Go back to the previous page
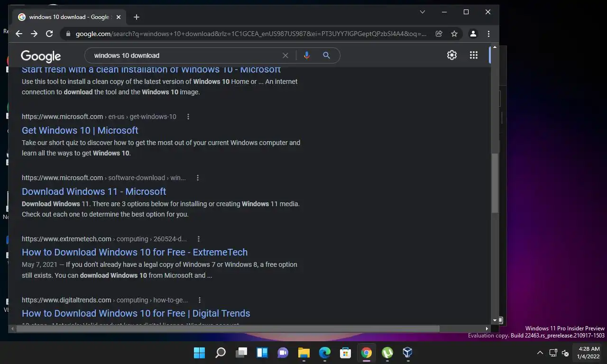 pos(19,34)
